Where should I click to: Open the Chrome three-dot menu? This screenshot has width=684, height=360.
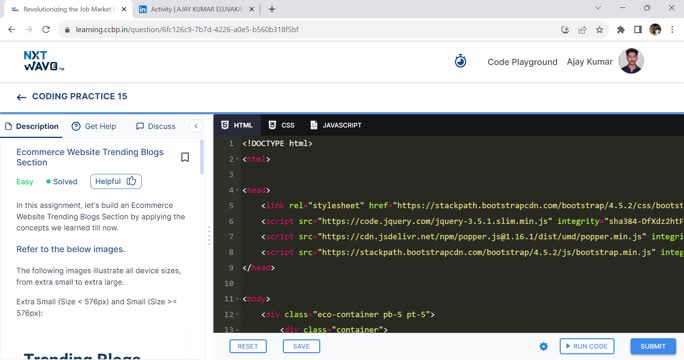(672, 30)
